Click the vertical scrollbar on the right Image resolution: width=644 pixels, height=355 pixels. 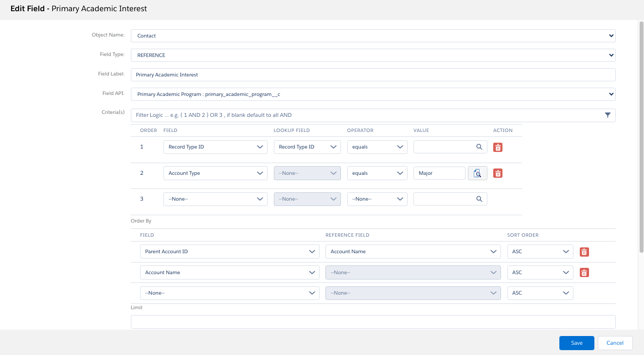(641, 136)
